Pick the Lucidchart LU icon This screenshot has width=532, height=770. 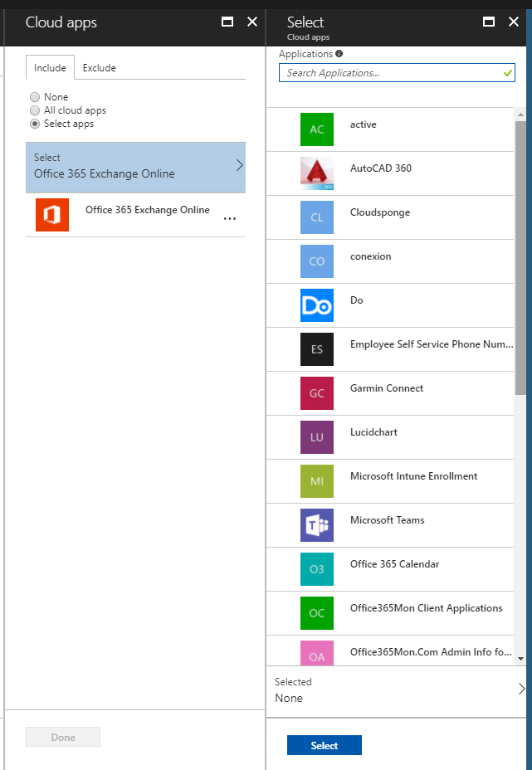coord(317,437)
